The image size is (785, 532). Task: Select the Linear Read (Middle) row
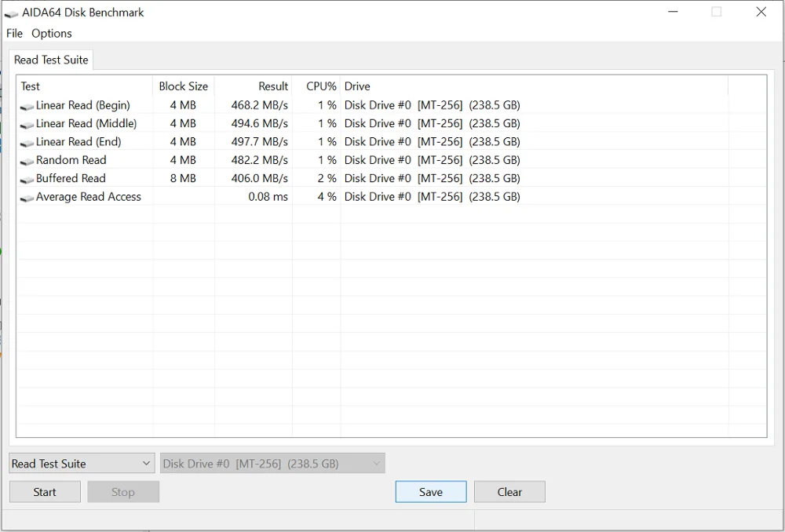point(392,123)
